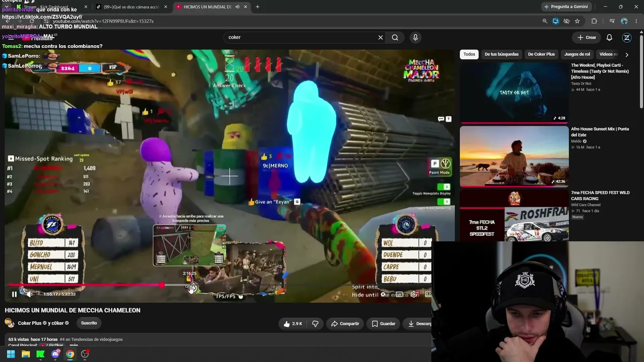
Task: Open the Tasty Or Not remix thumbnail
Action: click(514, 92)
